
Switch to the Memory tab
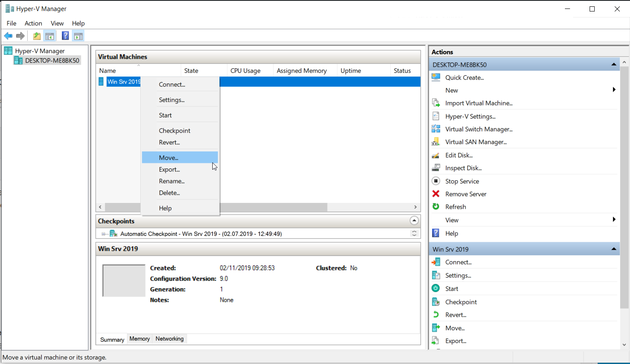click(x=140, y=339)
